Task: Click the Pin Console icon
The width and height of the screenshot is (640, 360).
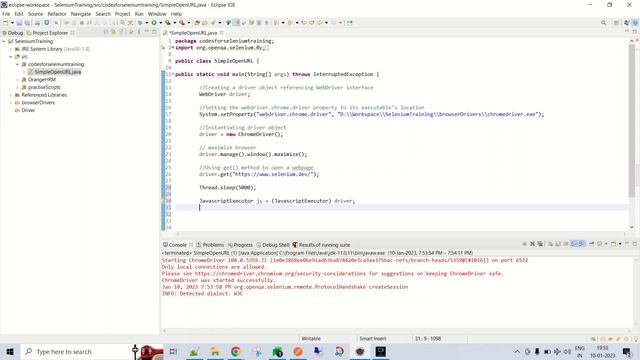Action: [591, 244]
